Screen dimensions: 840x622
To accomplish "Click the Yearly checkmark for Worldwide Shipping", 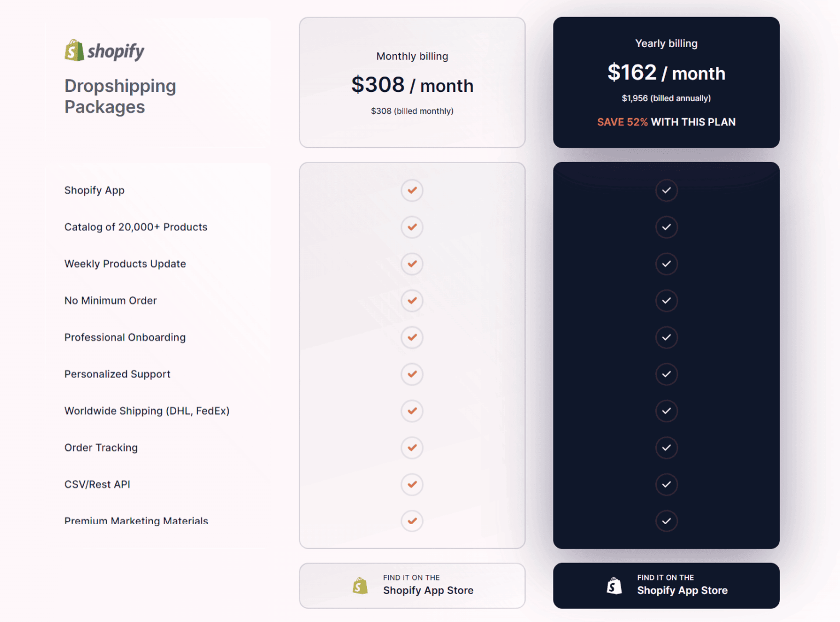I will 666,411.
